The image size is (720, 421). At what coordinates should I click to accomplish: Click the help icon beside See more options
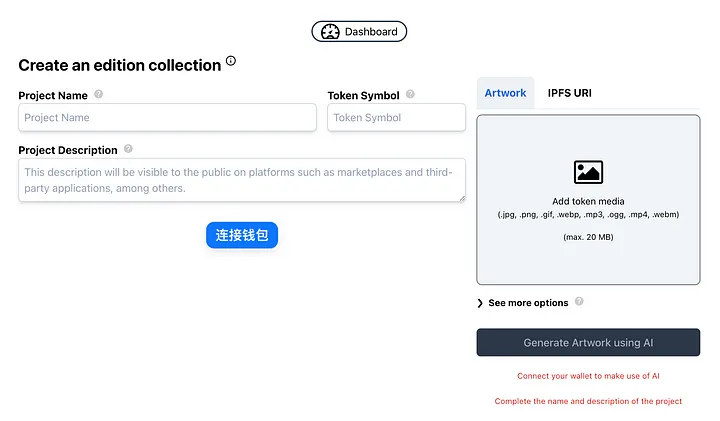[579, 302]
